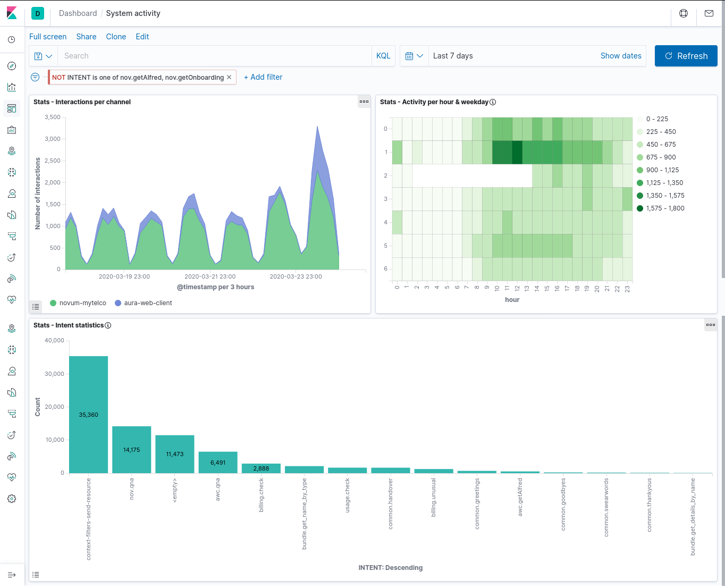Toggle novum-mytelco series in legend
This screenshot has height=588, width=725.
(78, 303)
